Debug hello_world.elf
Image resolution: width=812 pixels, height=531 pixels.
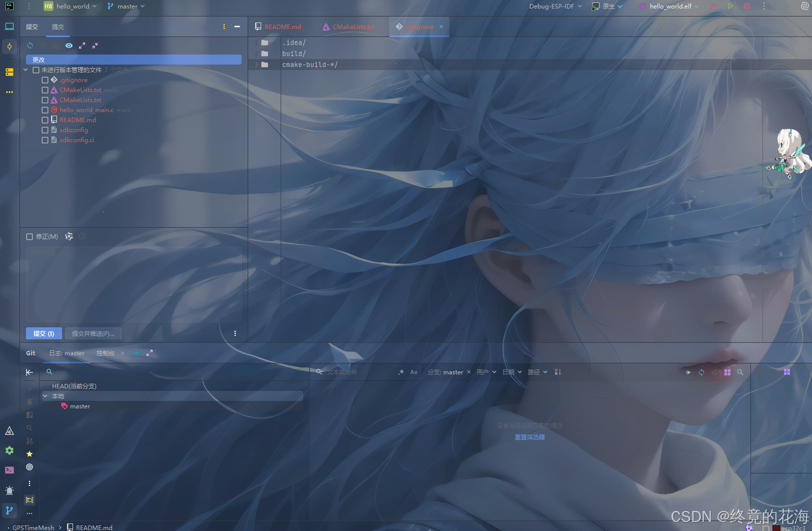747,6
